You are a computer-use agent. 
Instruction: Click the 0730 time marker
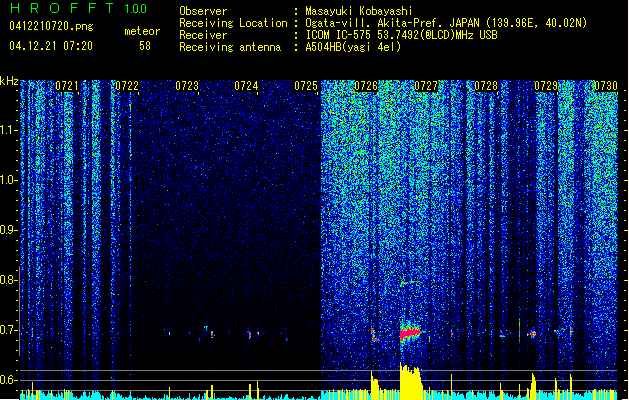pyautogui.click(x=606, y=86)
